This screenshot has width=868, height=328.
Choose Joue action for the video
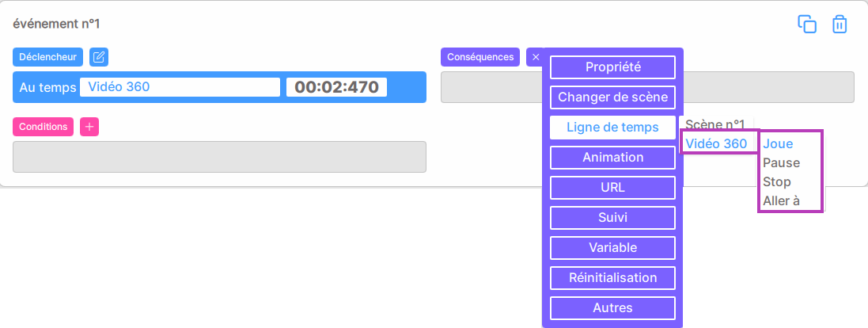click(778, 144)
